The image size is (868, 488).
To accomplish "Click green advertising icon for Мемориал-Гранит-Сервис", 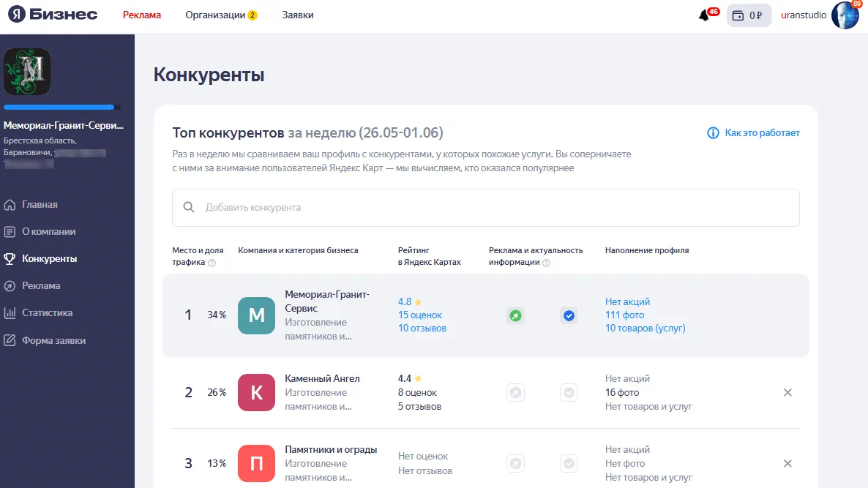I will pos(516,316).
